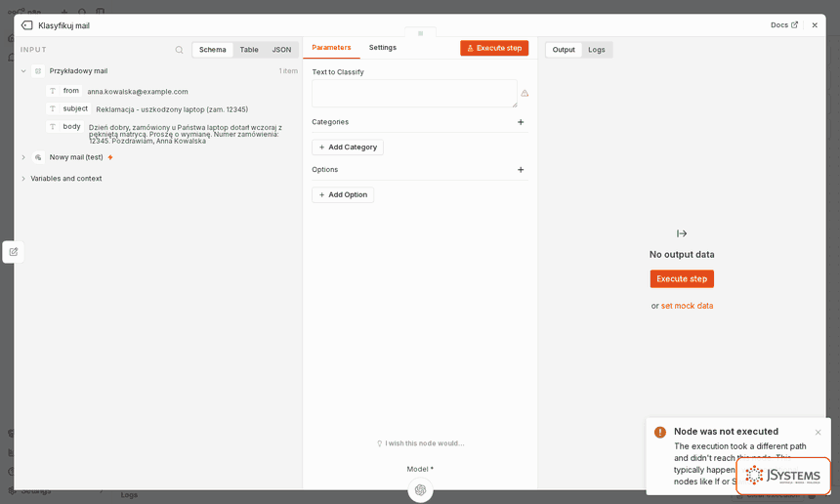Screen dimensions: 840x504
Task: Click the Nowy mail (test) node icon
Action: pos(38,157)
